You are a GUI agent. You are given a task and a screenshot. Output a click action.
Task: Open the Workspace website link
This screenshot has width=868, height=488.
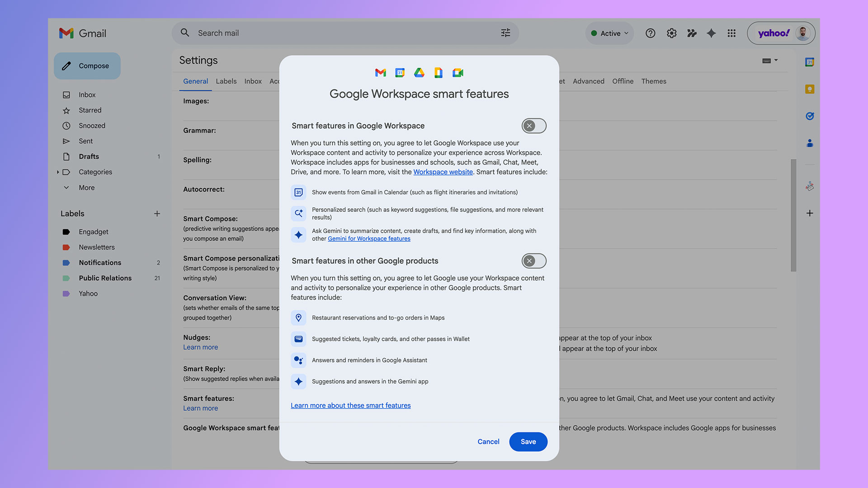click(x=443, y=172)
